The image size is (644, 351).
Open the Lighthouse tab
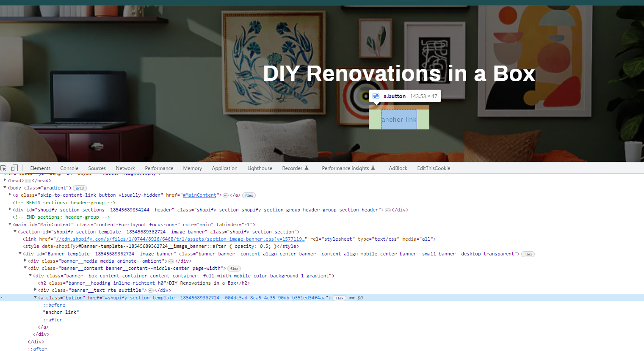(x=260, y=168)
